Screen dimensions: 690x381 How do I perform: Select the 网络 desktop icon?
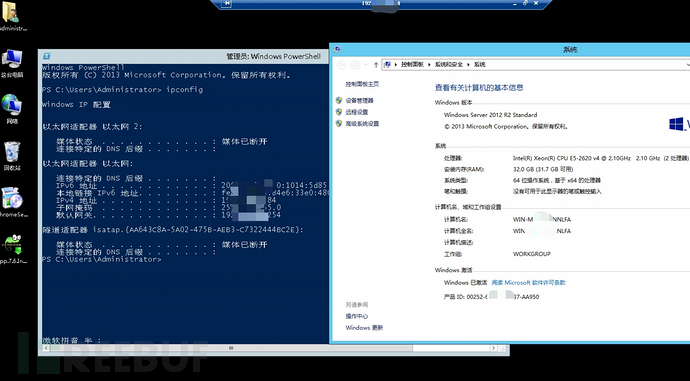12,109
